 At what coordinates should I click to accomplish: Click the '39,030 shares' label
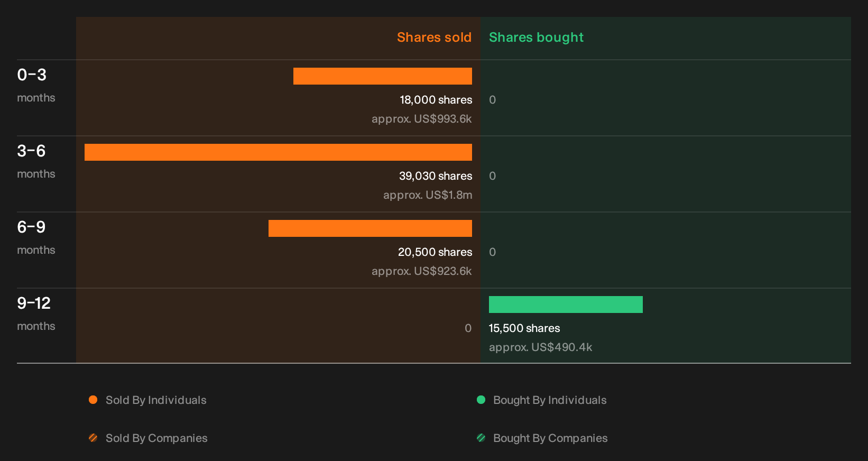(x=436, y=176)
